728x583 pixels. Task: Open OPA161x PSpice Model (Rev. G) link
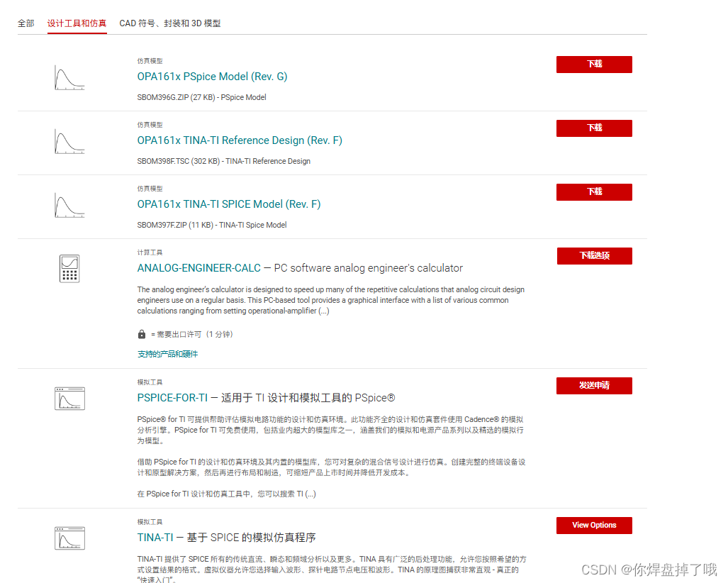[212, 77]
